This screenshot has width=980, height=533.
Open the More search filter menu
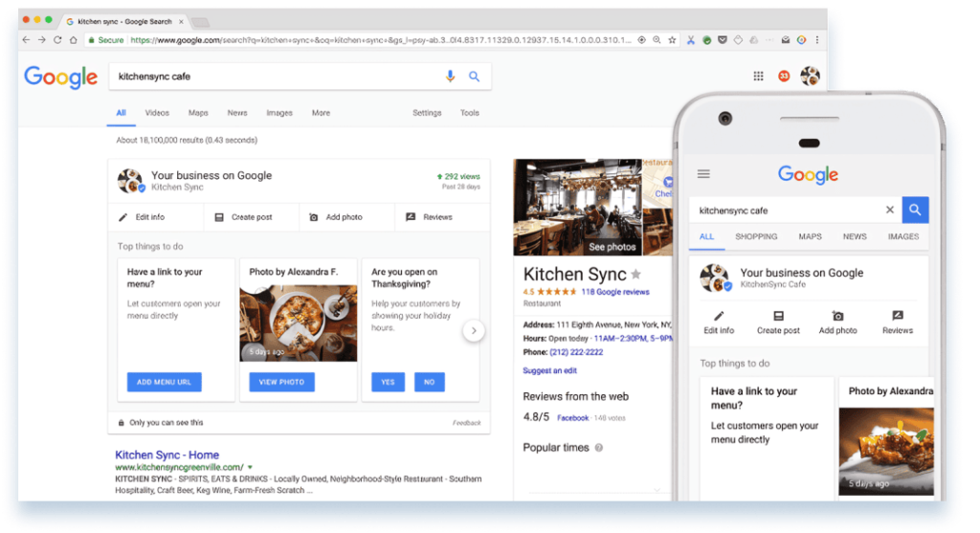click(321, 113)
